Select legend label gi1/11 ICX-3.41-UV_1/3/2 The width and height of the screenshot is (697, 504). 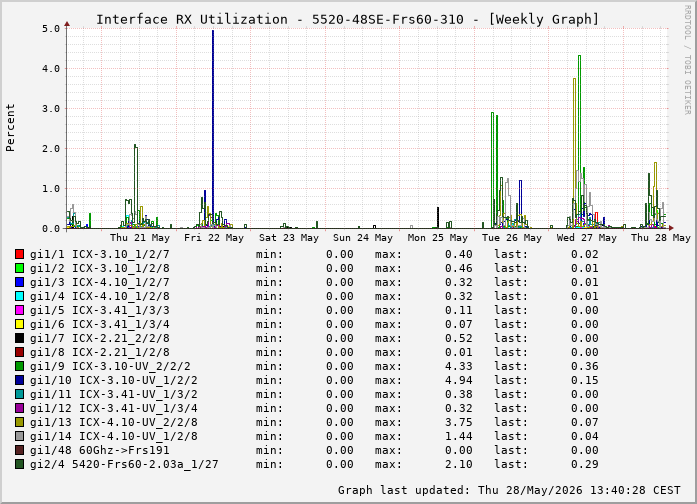click(114, 394)
